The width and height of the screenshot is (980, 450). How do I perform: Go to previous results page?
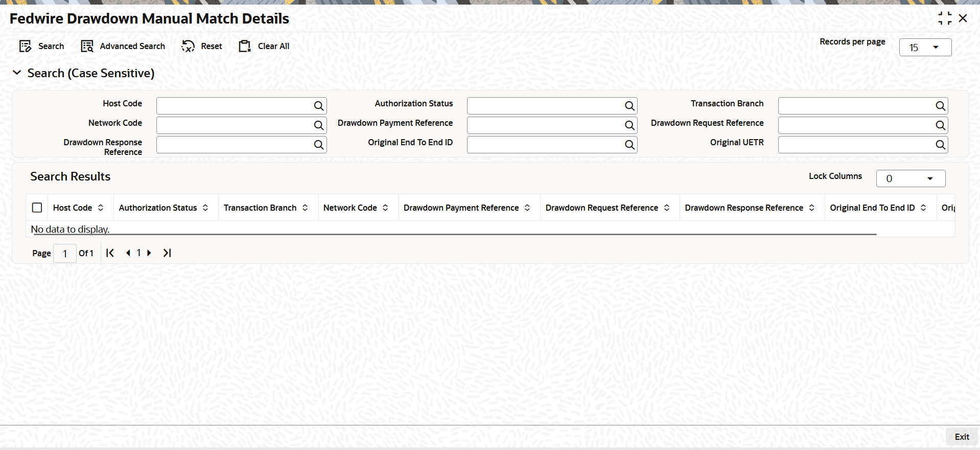[x=128, y=253]
